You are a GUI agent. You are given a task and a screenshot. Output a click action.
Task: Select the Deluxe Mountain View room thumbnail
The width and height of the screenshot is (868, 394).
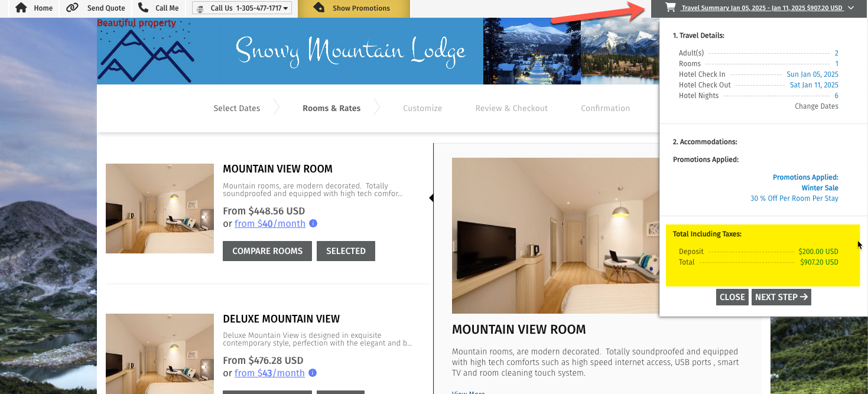tap(160, 354)
